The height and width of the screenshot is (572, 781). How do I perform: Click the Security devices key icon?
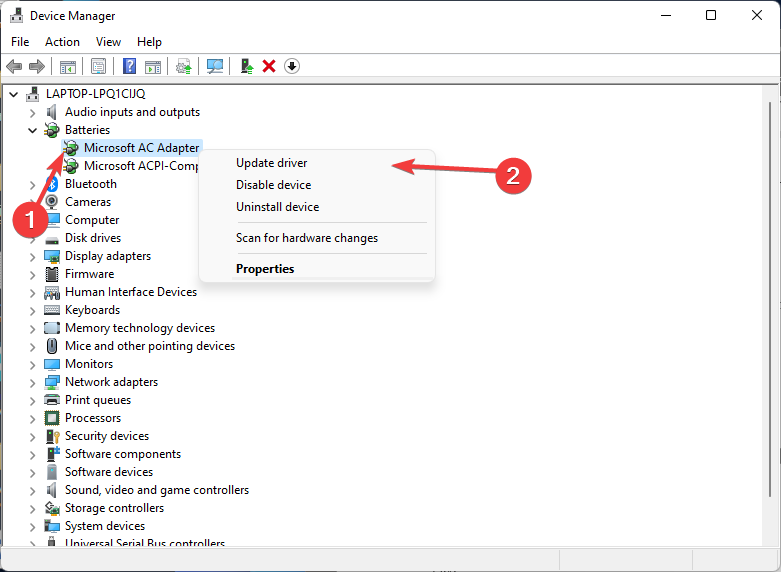(52, 436)
